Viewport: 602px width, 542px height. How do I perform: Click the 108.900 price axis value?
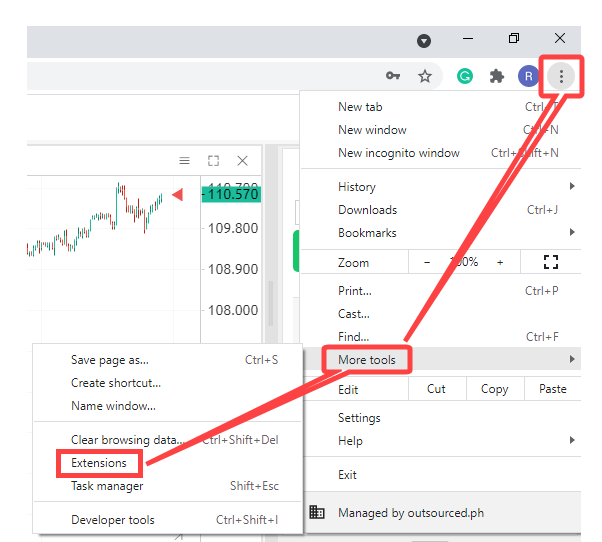[x=233, y=269]
